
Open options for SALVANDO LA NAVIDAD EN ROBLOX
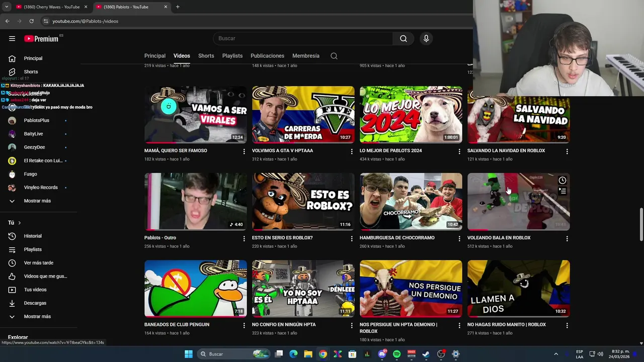[567, 151]
